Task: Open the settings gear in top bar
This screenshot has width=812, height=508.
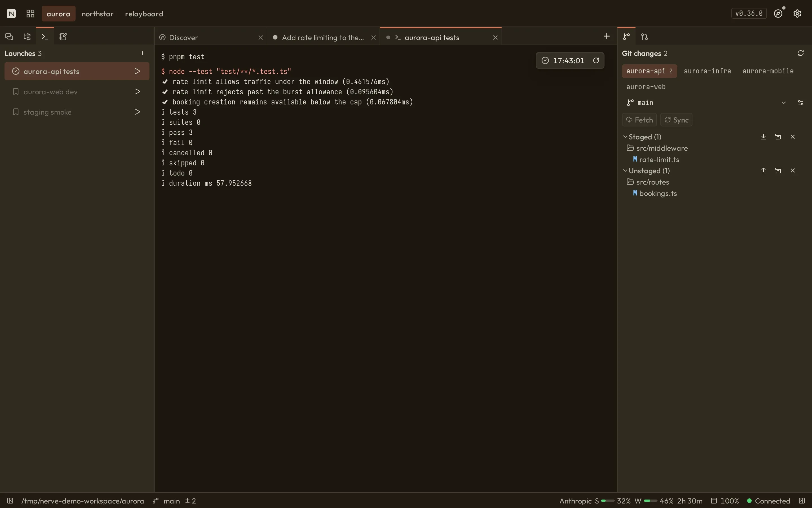Action: [797, 14]
